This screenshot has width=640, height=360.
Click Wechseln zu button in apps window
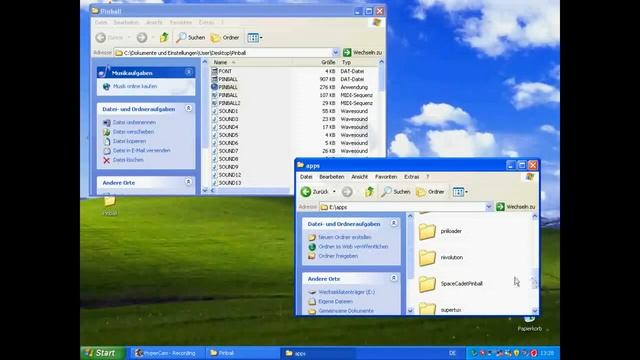[x=516, y=207]
